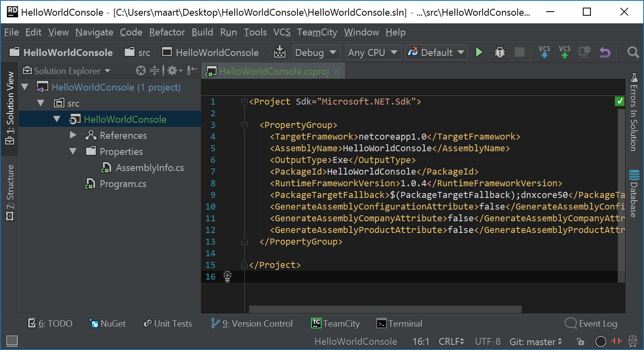Open the Build menu
This screenshot has height=350, width=644.
[202, 32]
